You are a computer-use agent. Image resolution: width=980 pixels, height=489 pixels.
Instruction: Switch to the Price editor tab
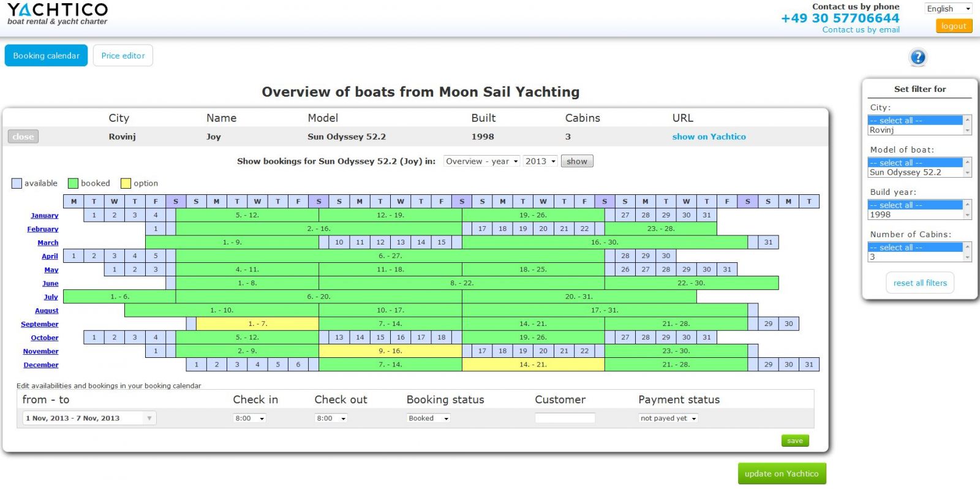click(x=123, y=56)
